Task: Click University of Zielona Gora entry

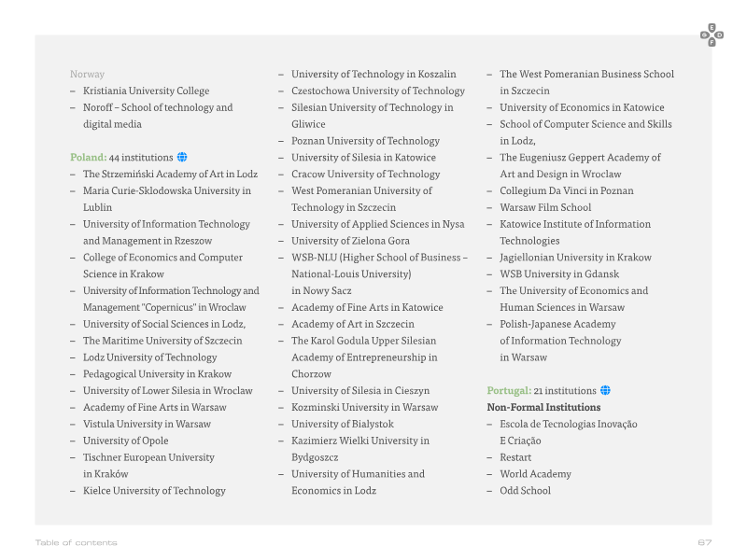Action: pos(351,241)
